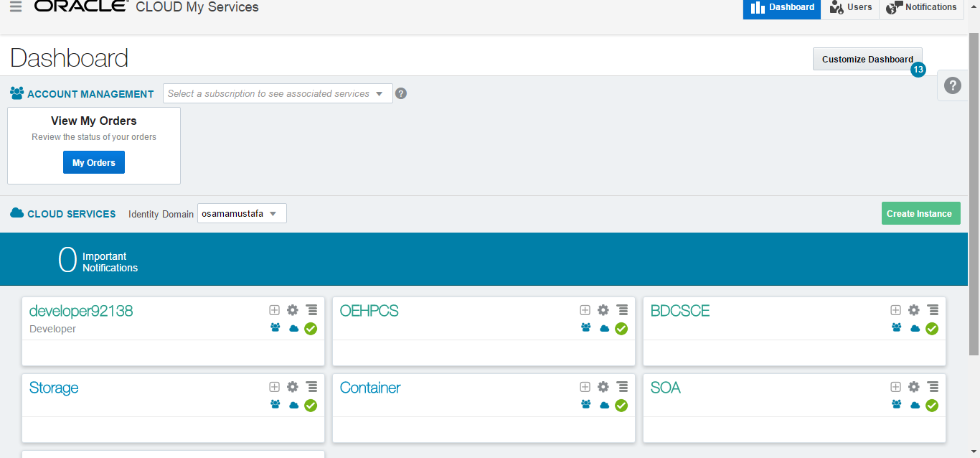Viewport: 980px width, 458px height.
Task: Open the Identity Domain osamamustafa dropdown
Action: pos(242,213)
